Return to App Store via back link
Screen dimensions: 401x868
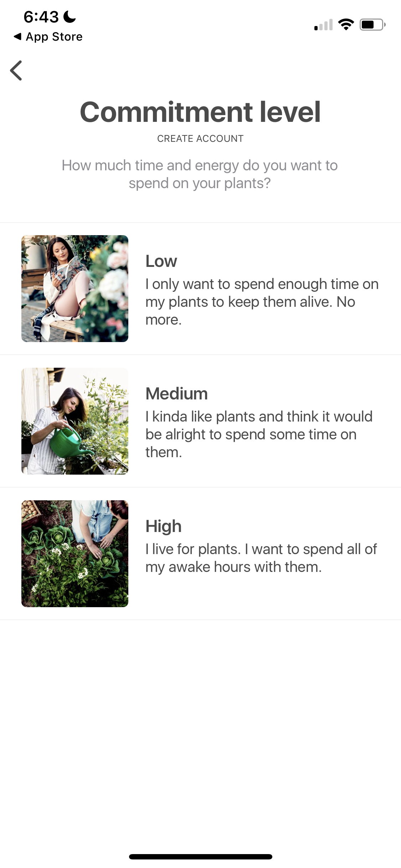point(54,37)
